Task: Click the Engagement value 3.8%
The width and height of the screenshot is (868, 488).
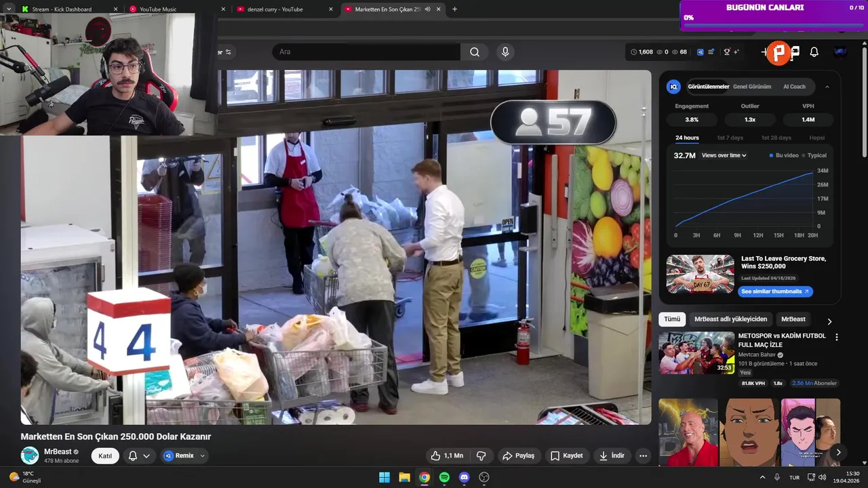Action: point(692,120)
